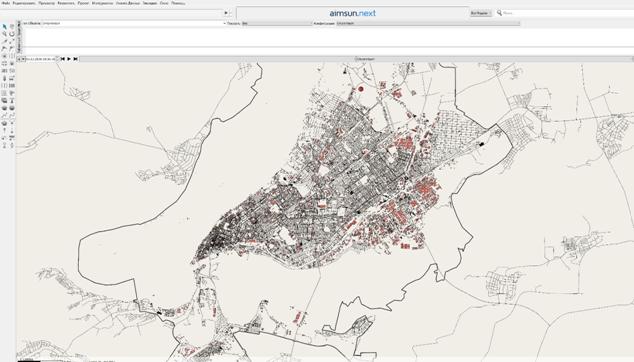
Task: Select the rotate view tool
Action: click(12, 34)
